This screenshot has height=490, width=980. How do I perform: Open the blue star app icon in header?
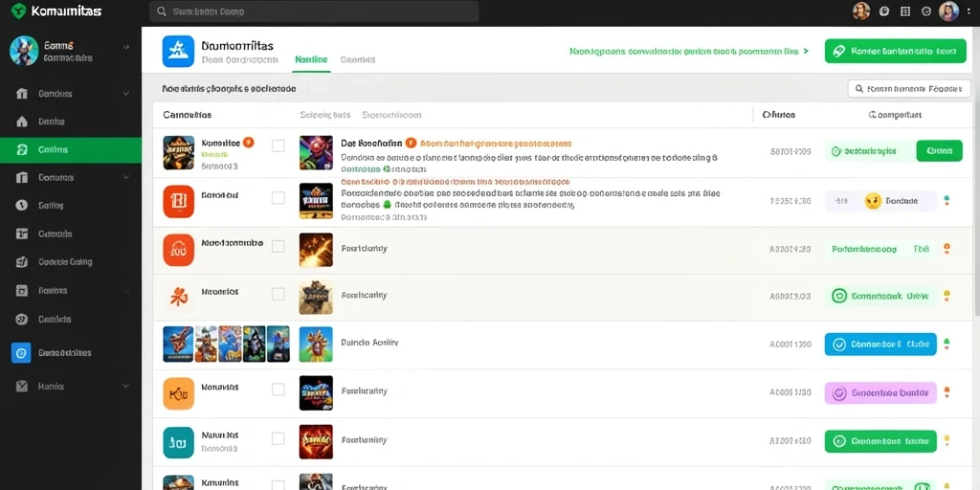click(178, 51)
